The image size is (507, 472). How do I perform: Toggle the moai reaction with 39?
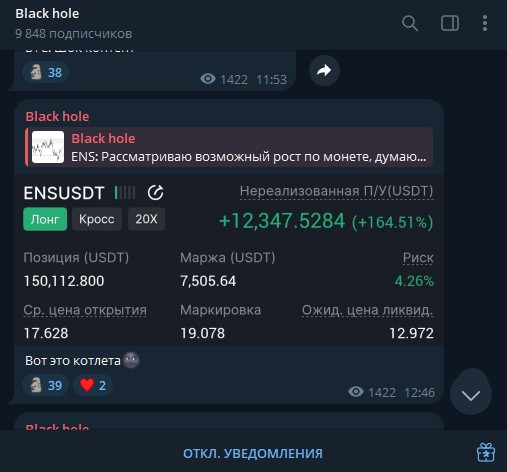pyautogui.click(x=46, y=385)
